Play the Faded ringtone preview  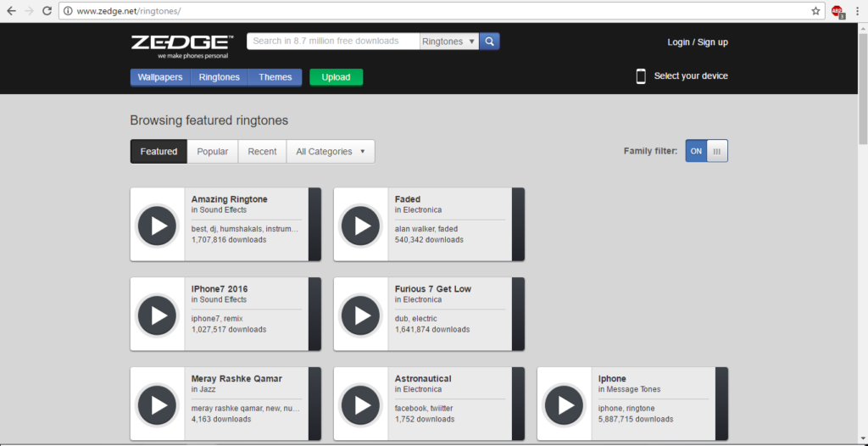point(361,226)
